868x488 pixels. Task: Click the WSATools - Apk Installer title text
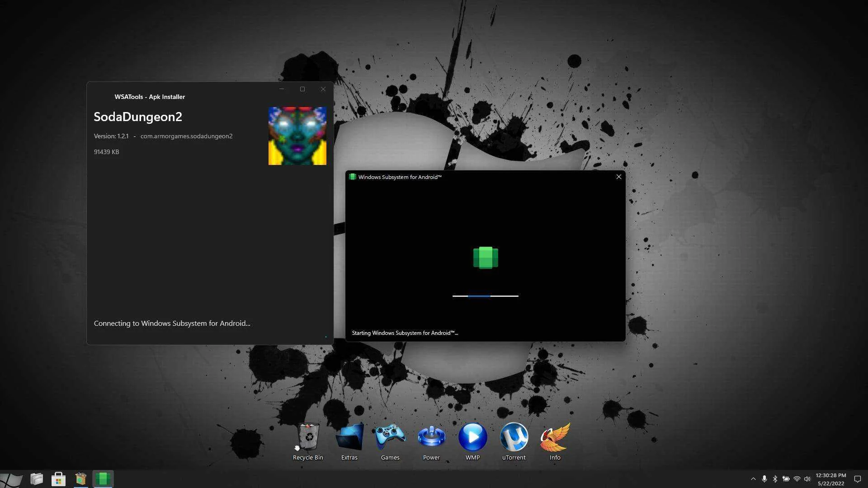tap(150, 97)
